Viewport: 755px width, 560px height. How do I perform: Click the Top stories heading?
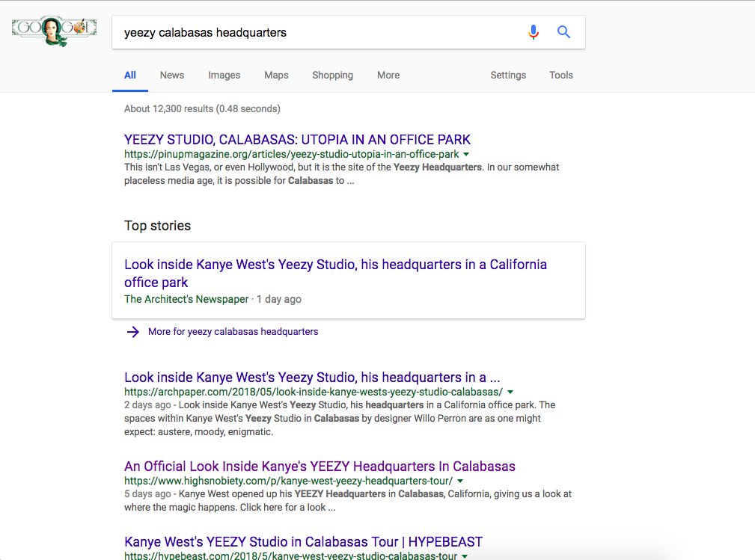point(157,226)
